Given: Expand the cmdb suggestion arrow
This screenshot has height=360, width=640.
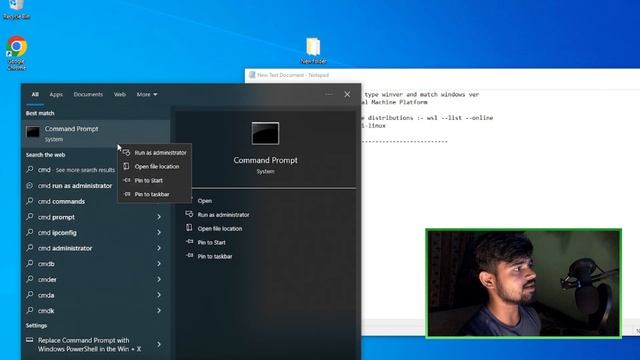Looking at the screenshot, I should coord(159,264).
